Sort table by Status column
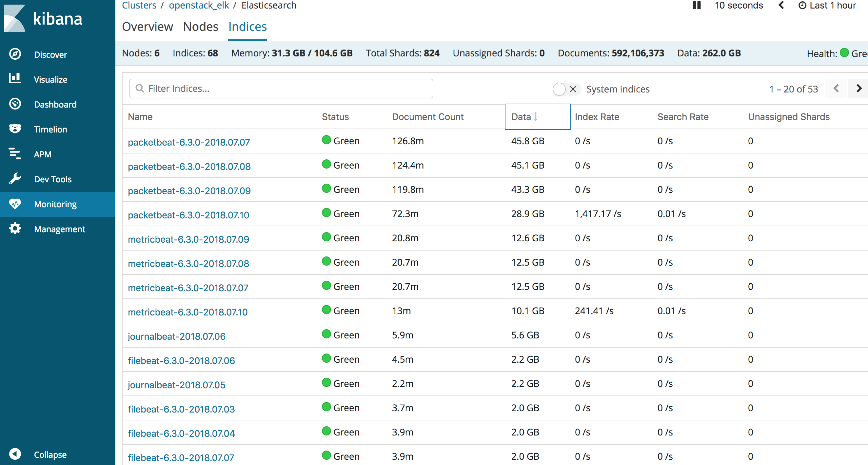This screenshot has width=868, height=465. coord(335,117)
